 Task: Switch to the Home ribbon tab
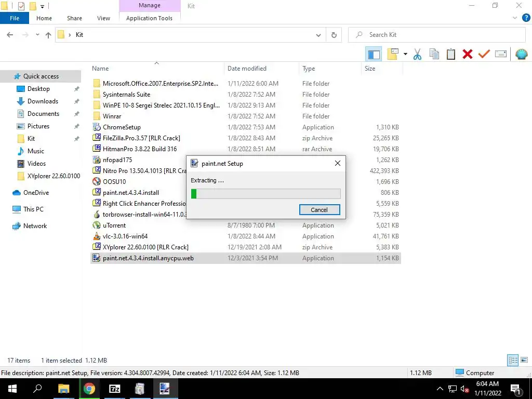coord(44,18)
